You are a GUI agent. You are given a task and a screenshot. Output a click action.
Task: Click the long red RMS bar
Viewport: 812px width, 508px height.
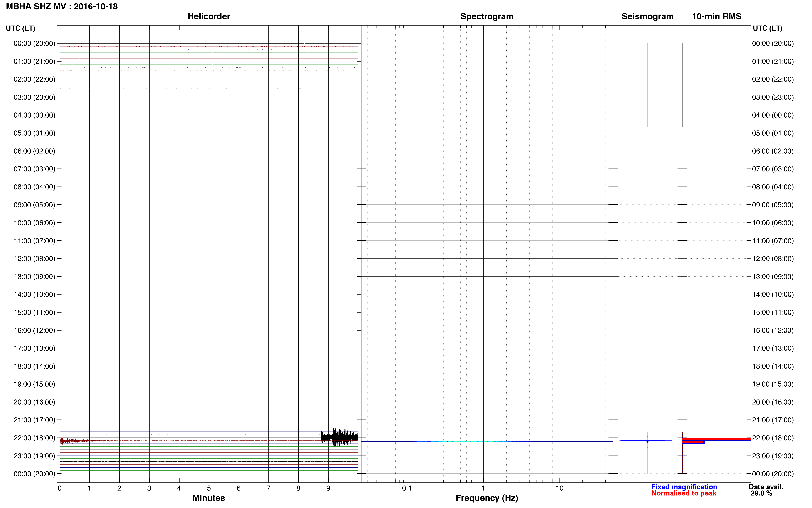(x=716, y=439)
